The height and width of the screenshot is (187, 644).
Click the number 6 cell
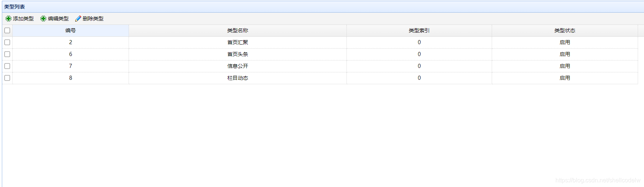pyautogui.click(x=71, y=54)
